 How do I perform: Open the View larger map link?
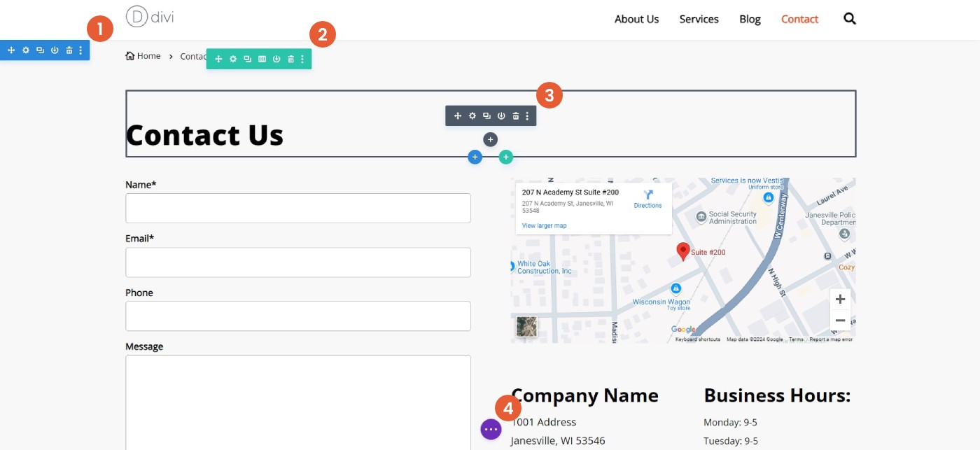pos(544,225)
